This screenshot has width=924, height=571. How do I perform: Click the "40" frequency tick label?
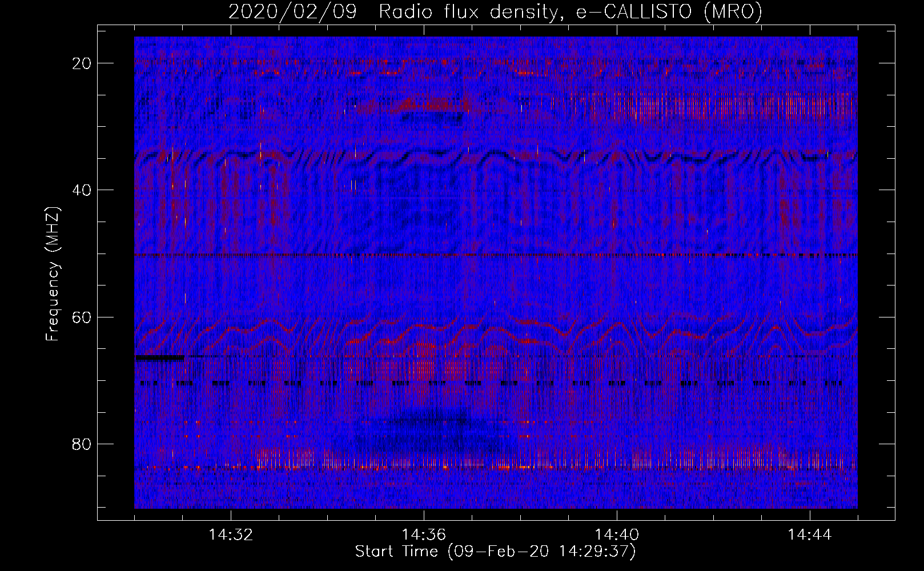pyautogui.click(x=82, y=190)
